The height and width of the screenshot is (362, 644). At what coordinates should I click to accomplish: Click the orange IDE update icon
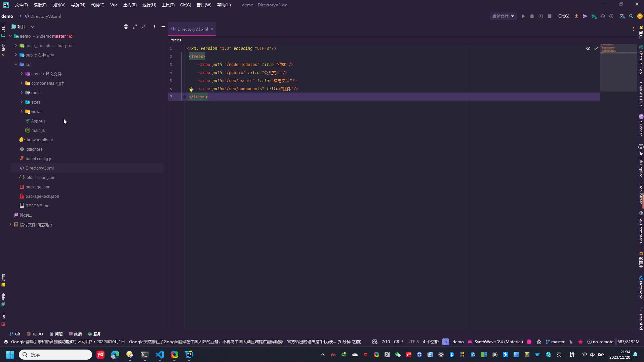click(640, 16)
